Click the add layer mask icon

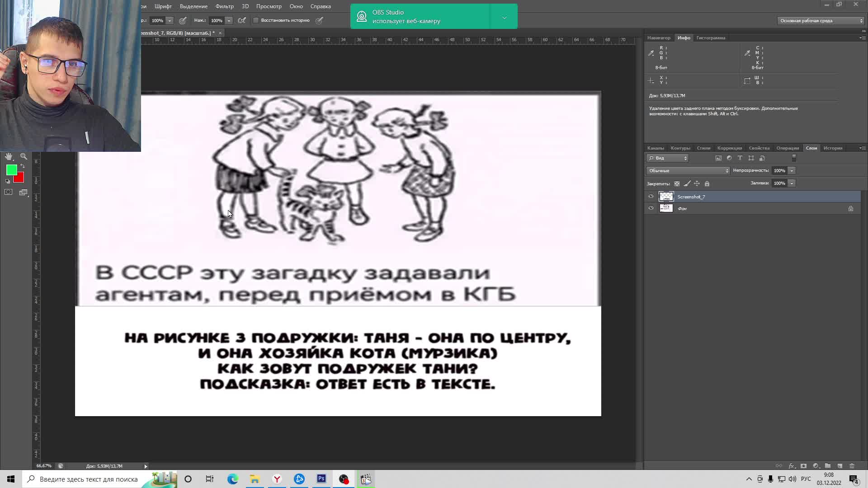coord(803,465)
